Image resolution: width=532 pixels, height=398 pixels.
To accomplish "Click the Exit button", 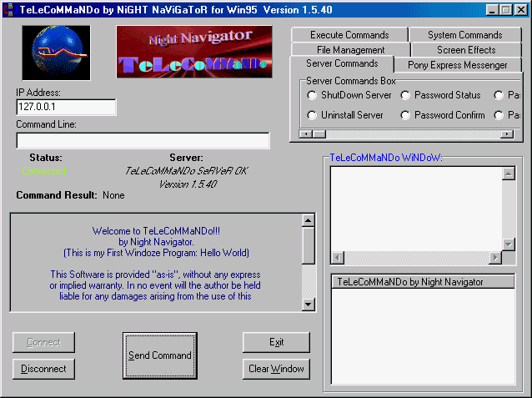I will coord(276,342).
